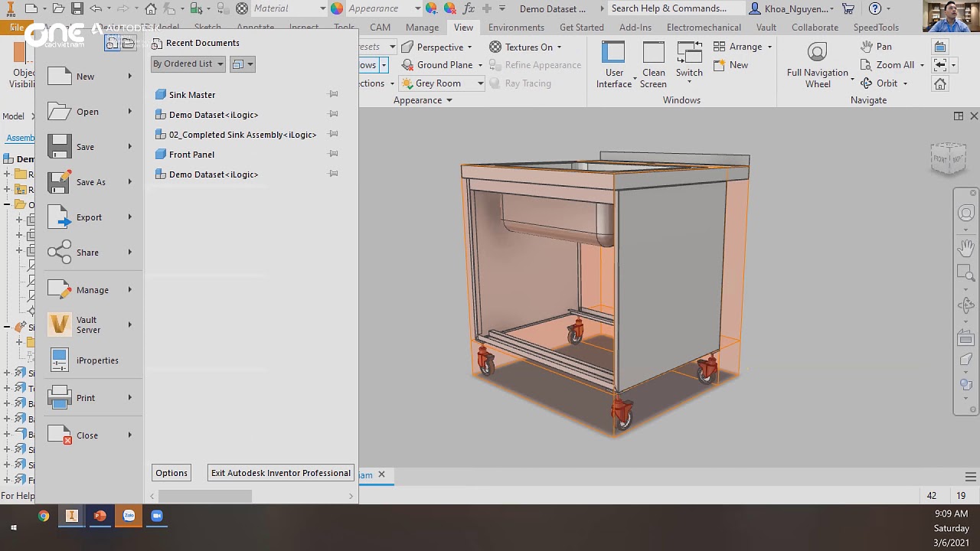Choose Export in the File menu
This screenshot has height=551, width=980.
90,217
